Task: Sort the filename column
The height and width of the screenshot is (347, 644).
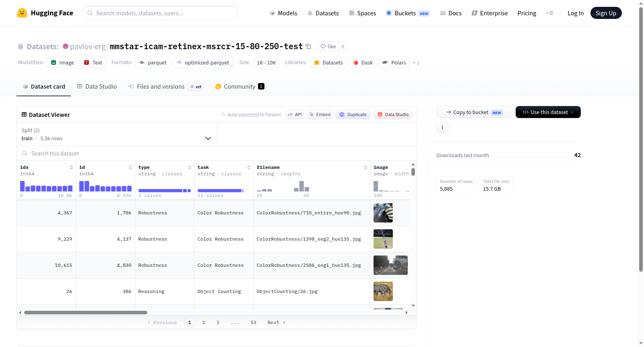Action: pyautogui.click(x=365, y=167)
